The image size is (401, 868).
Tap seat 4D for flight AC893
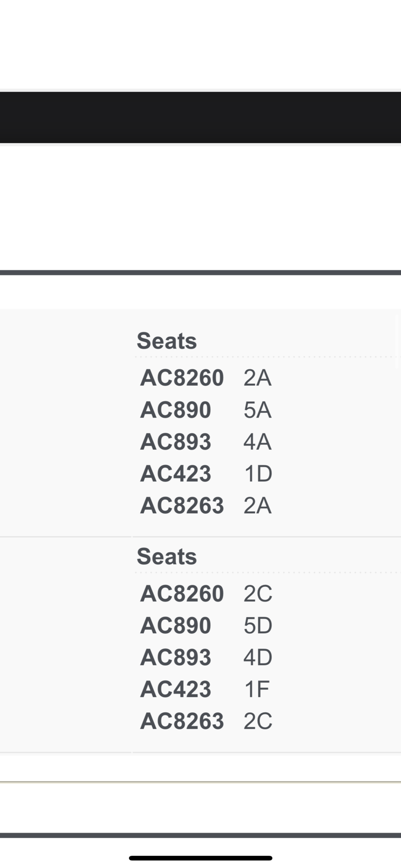point(258,657)
